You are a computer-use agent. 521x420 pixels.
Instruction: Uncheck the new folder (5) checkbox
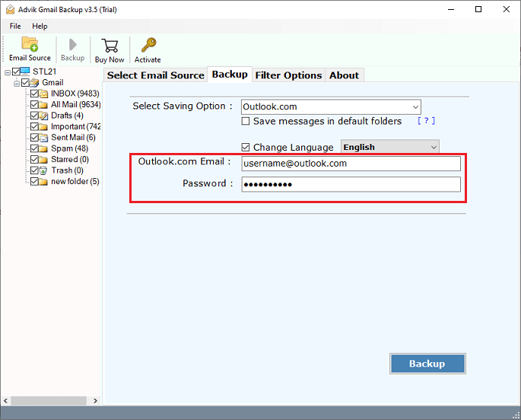tap(34, 181)
